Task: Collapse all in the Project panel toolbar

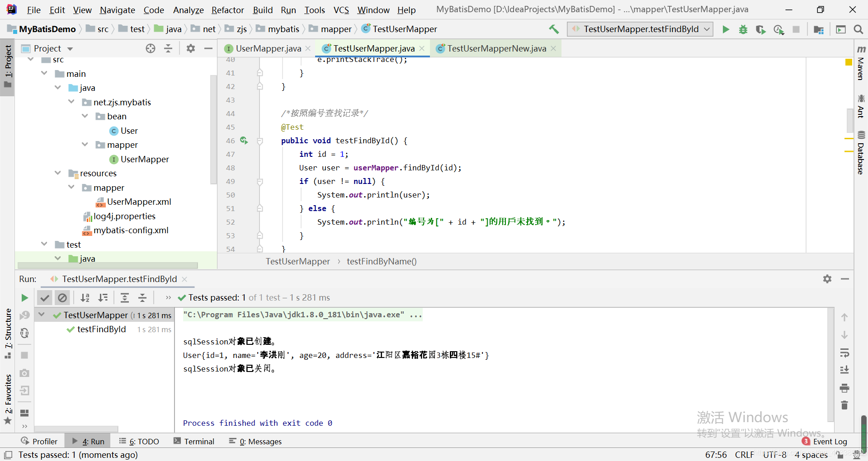Action: 168,48
